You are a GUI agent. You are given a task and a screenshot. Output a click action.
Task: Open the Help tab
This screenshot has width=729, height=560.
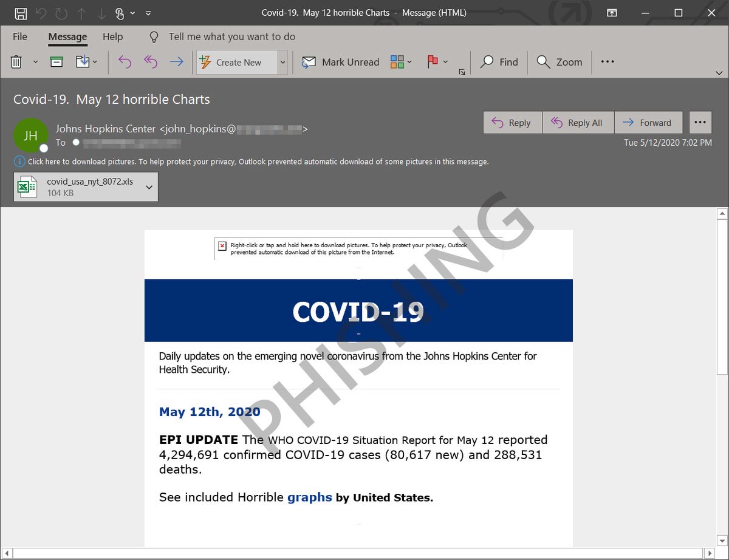112,36
